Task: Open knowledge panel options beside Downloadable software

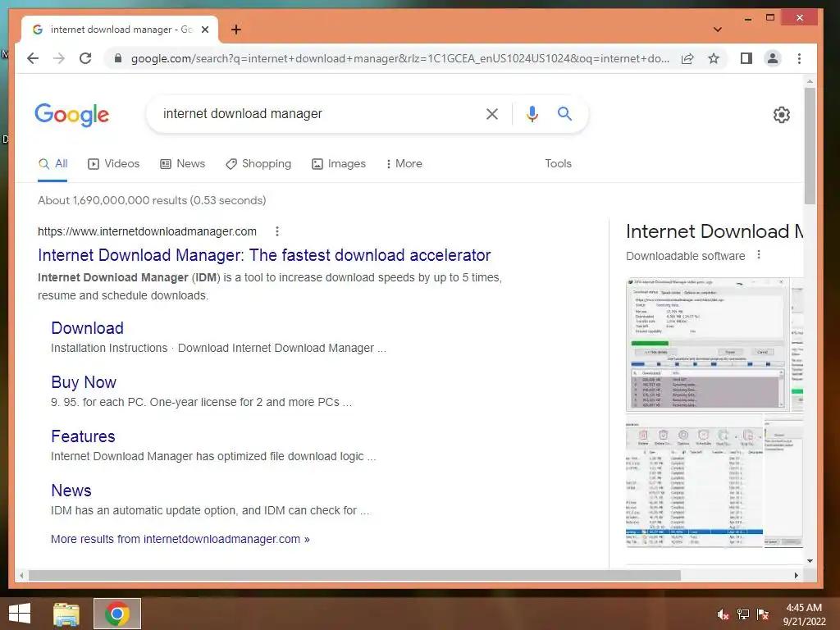Action: pyautogui.click(x=759, y=256)
